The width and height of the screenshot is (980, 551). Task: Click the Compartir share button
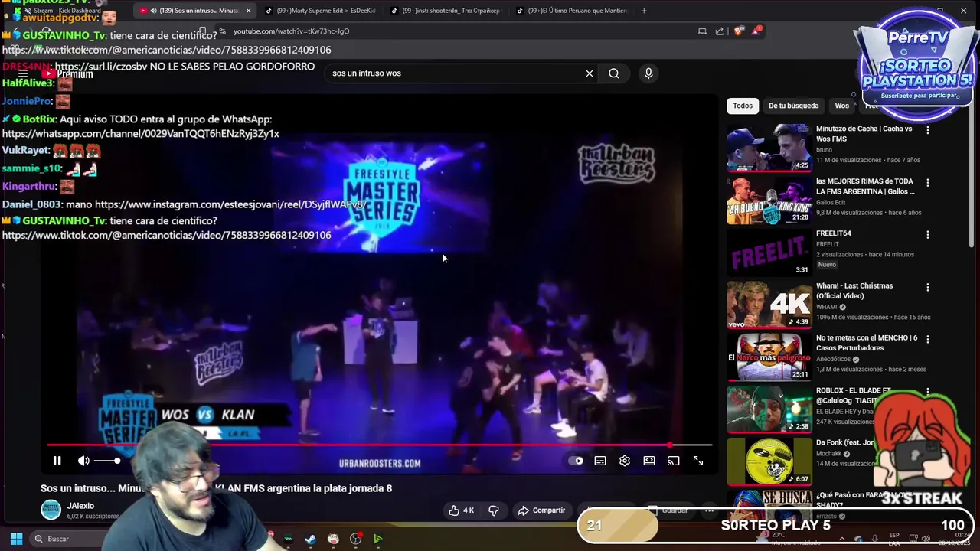(x=541, y=510)
